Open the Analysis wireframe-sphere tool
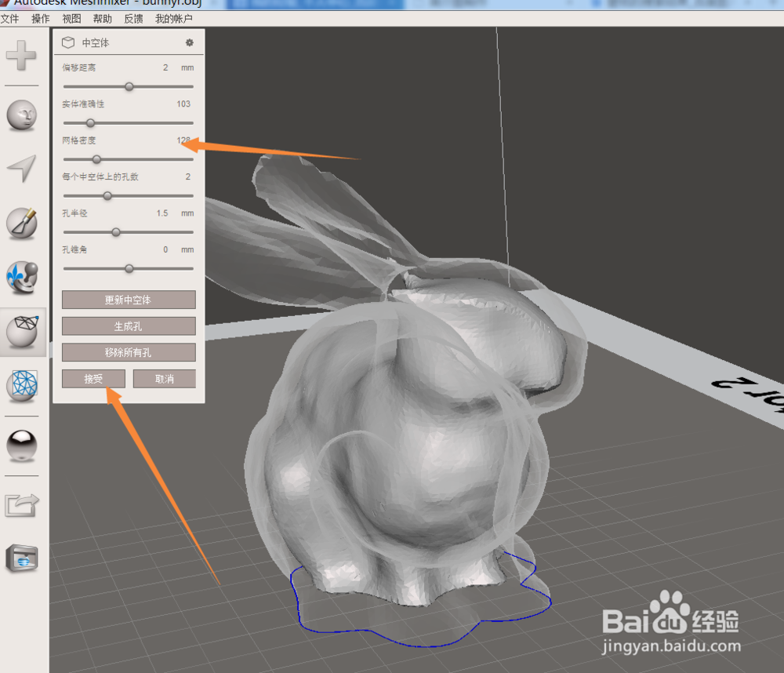784x673 pixels. [23, 386]
